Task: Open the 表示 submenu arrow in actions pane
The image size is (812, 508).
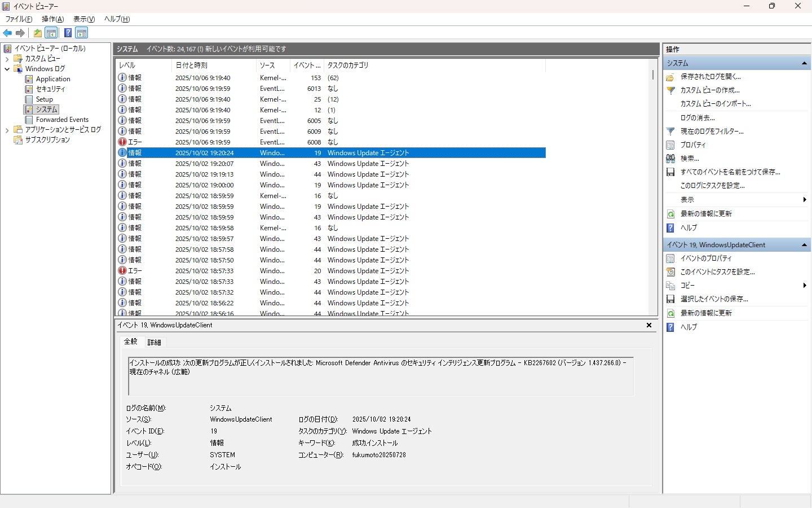Action: tap(804, 200)
